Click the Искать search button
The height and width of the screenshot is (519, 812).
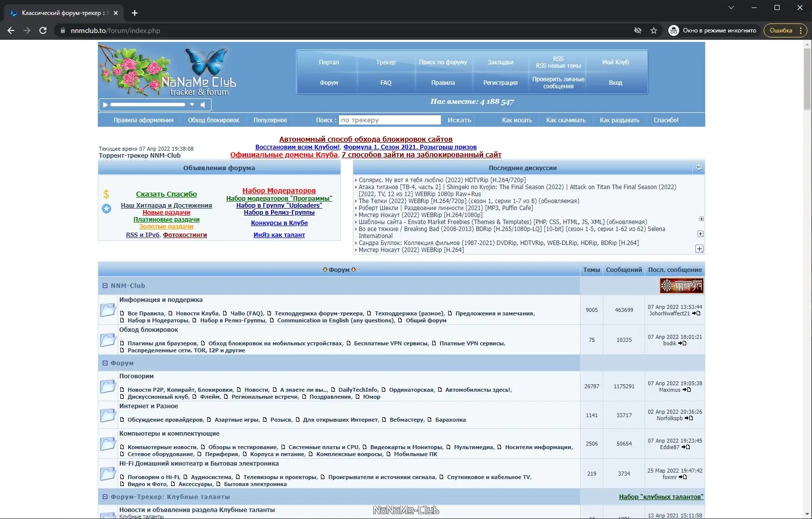click(460, 120)
